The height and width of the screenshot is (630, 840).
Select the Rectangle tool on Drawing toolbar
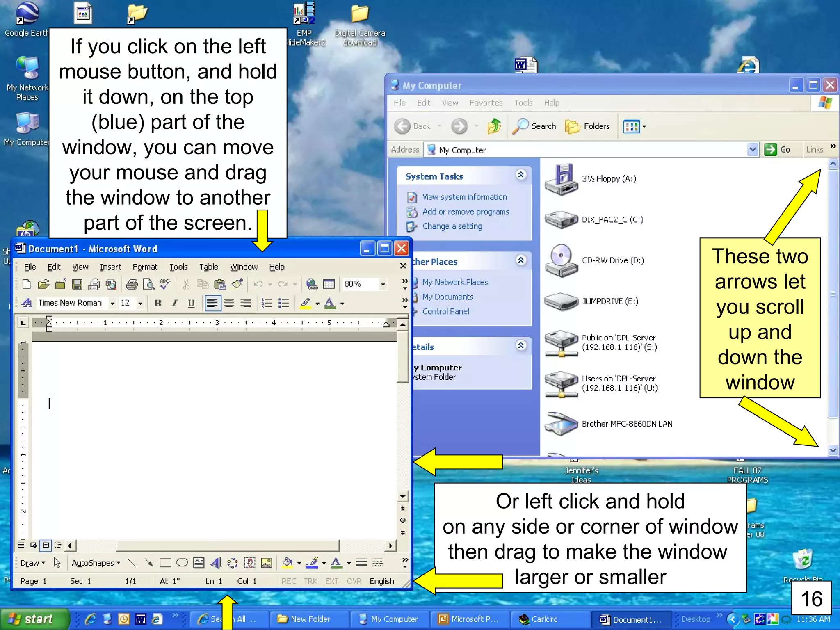click(x=165, y=562)
